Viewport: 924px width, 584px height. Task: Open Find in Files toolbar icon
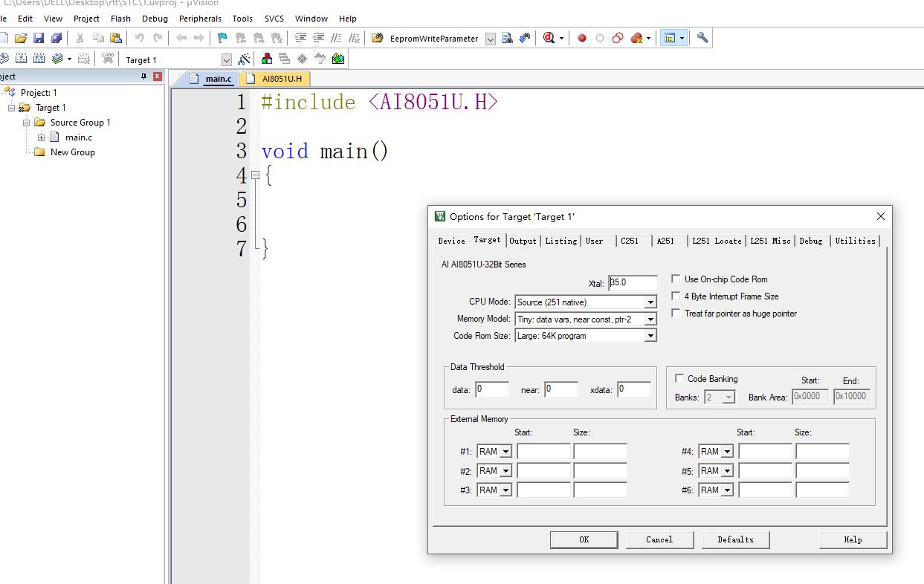[377, 38]
